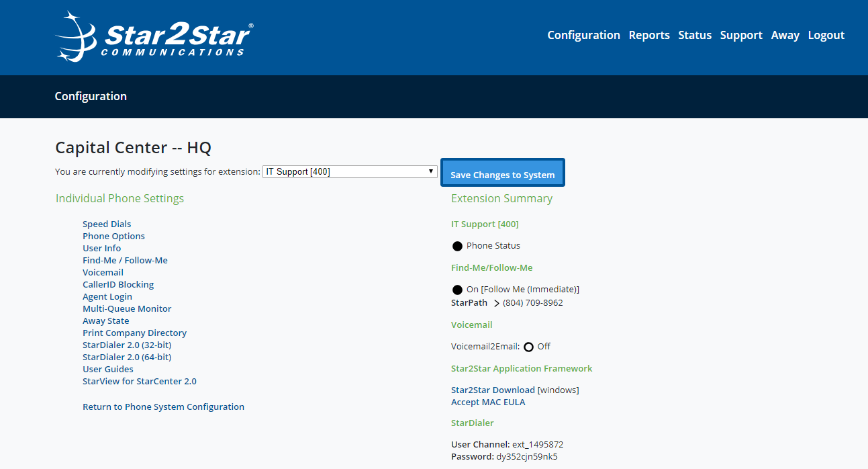This screenshot has height=469, width=868.
Task: Click the Find-Me/Follow-Me On status dot
Action: pos(457,290)
